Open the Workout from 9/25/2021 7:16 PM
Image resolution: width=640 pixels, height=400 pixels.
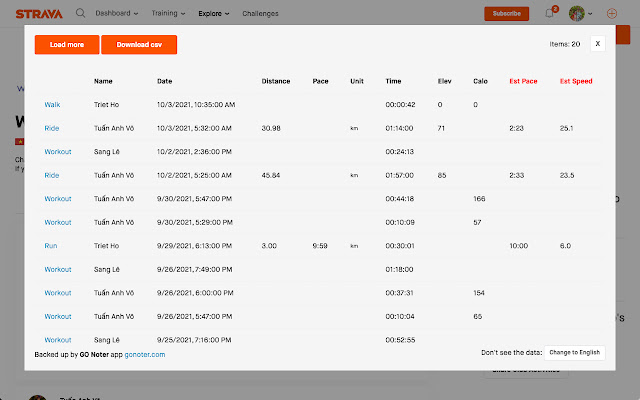58,340
